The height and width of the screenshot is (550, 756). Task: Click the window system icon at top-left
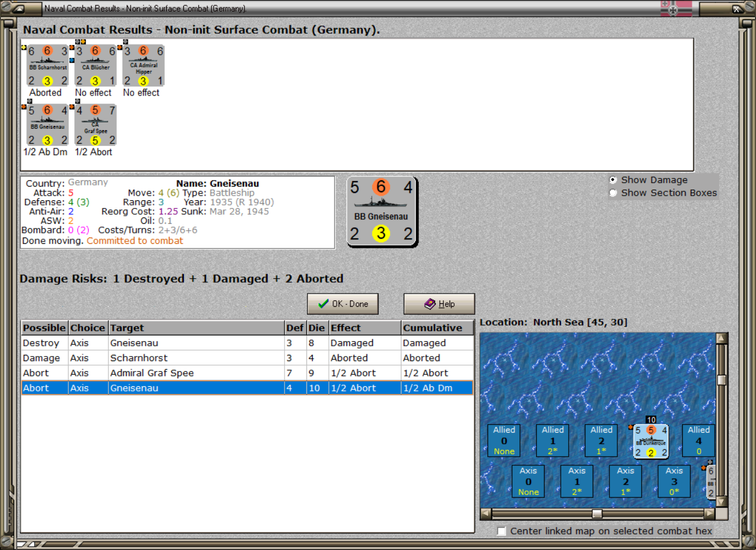19,9
